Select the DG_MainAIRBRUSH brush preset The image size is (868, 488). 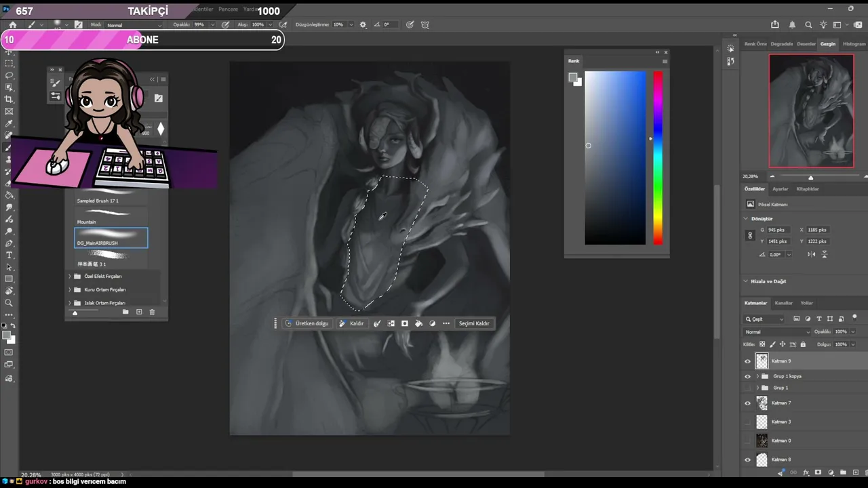click(111, 237)
